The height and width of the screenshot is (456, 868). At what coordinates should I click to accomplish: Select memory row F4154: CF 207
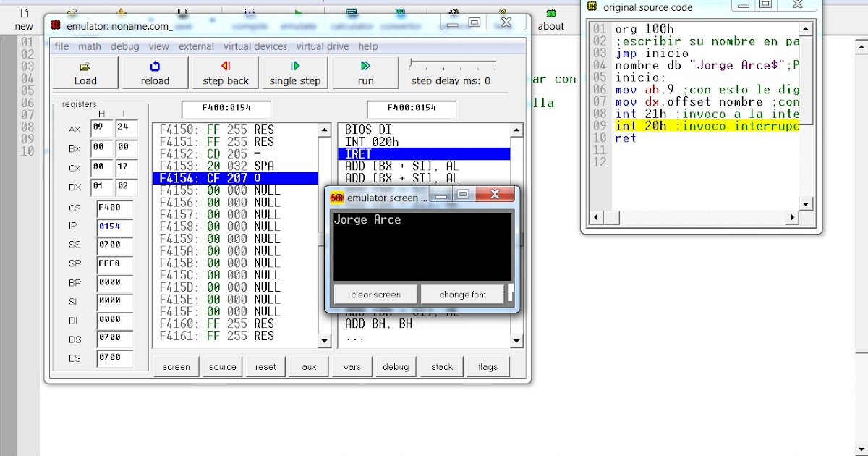[x=236, y=178]
